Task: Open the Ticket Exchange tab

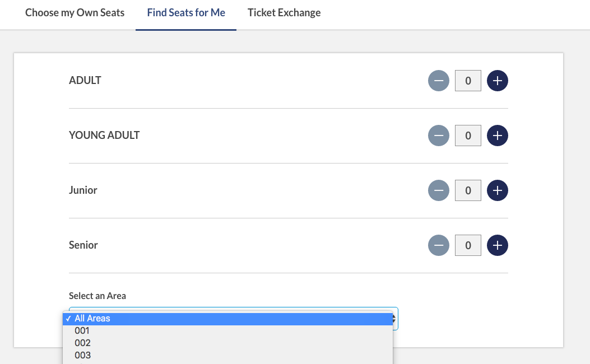Action: click(x=284, y=12)
